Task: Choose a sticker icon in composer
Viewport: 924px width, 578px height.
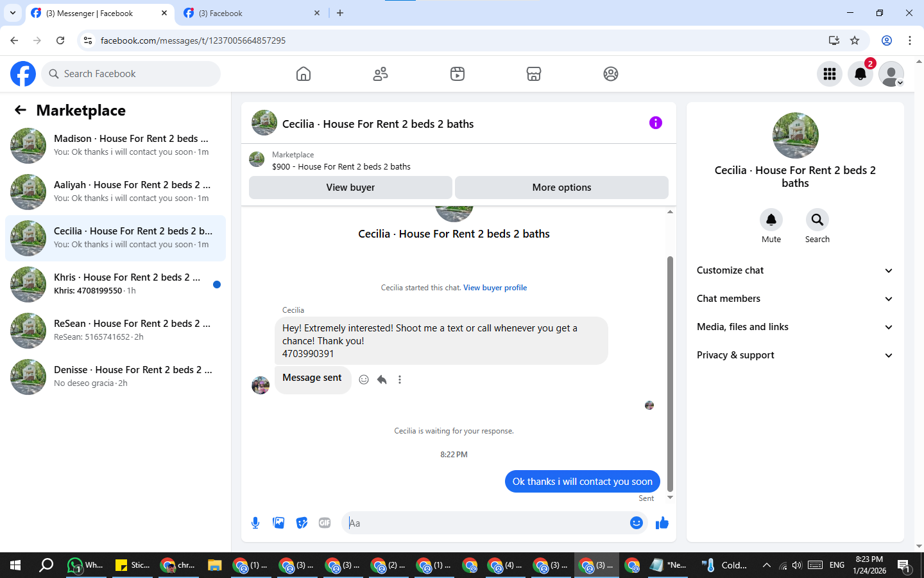Action: pos(302,523)
